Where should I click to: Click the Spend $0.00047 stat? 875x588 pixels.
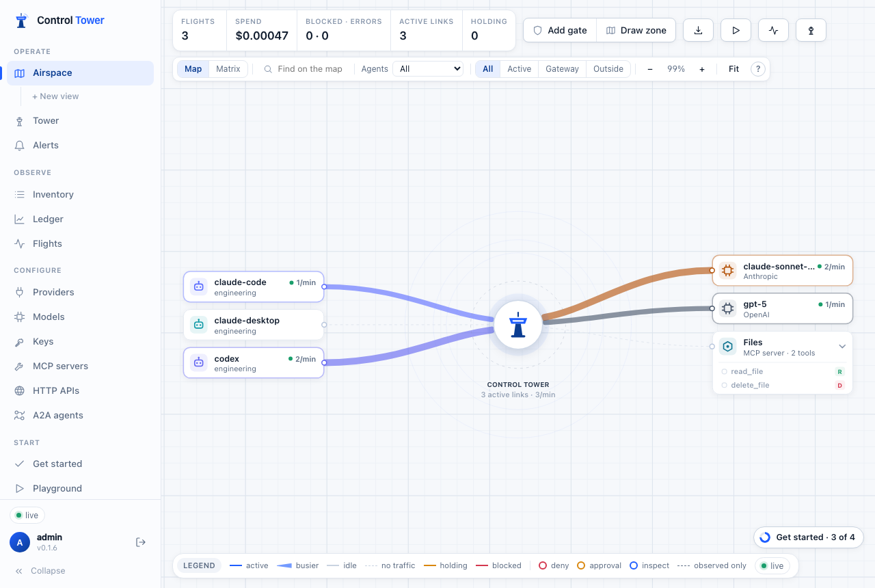click(x=262, y=30)
